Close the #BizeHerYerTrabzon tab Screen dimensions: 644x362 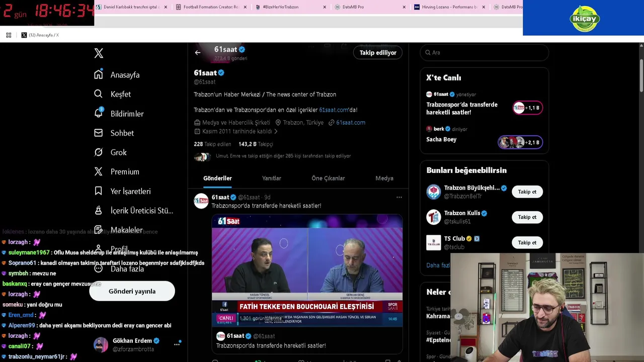click(x=325, y=7)
